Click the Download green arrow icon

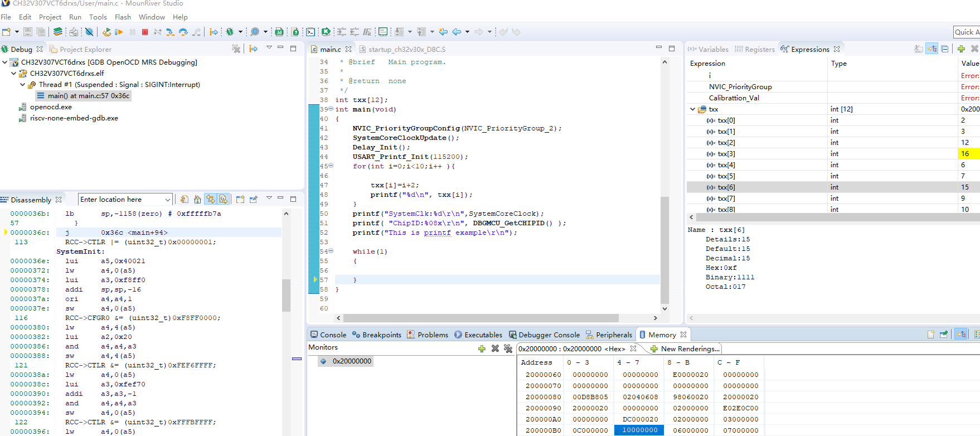326,32
